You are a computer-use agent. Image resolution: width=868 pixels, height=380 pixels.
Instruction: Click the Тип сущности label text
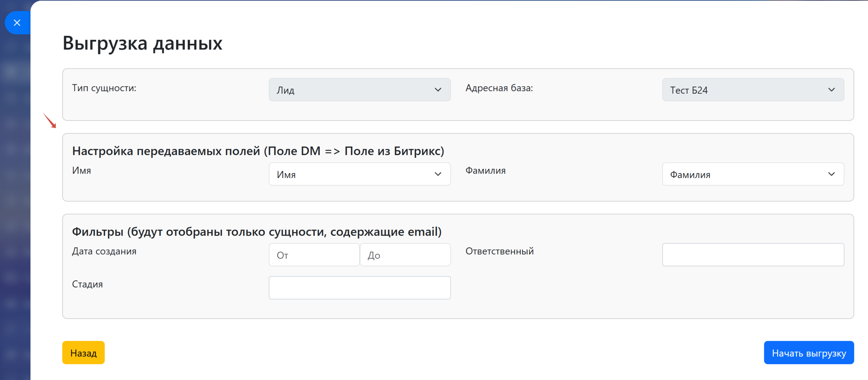(104, 88)
